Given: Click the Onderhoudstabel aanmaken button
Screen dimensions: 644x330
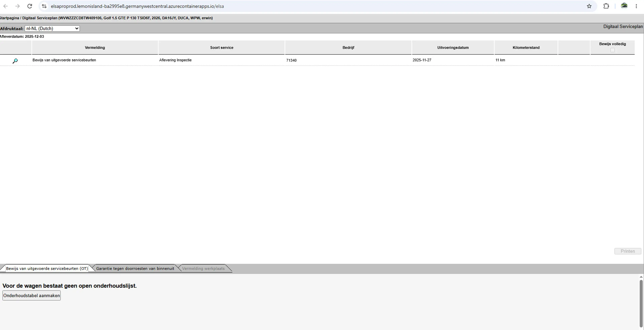Looking at the screenshot, I should click(32, 295).
